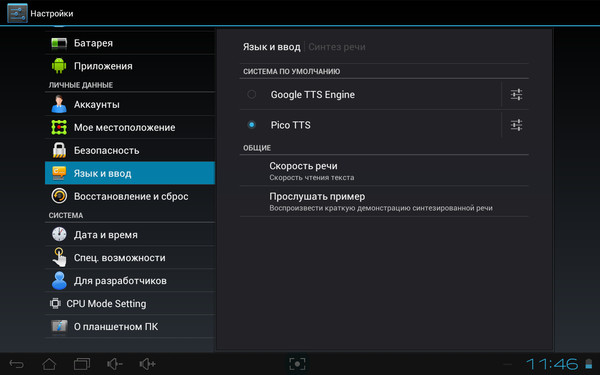Open the Аккаунты settings item
Screen dimensions: 600x375
130,104
